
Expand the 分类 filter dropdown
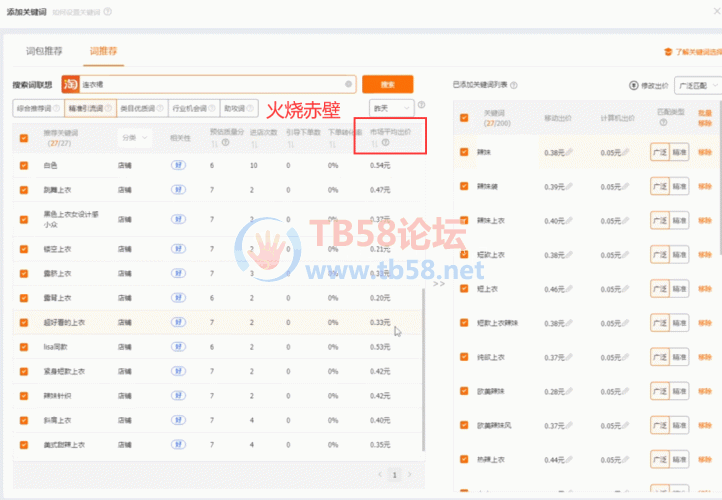pyautogui.click(x=133, y=137)
